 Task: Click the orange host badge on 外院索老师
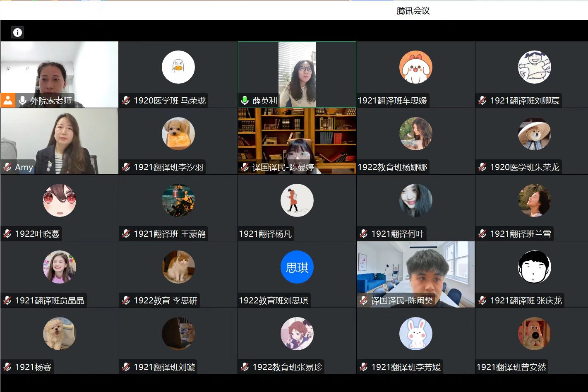8,100
